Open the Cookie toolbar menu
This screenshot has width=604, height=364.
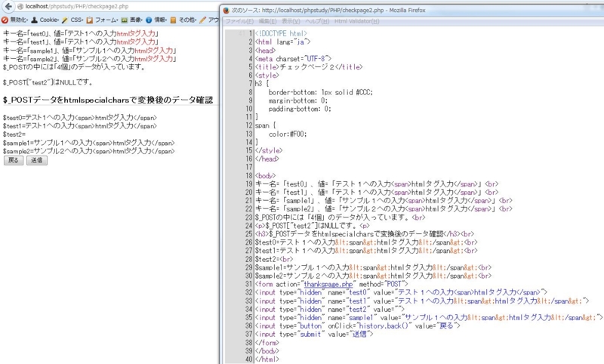click(45, 20)
